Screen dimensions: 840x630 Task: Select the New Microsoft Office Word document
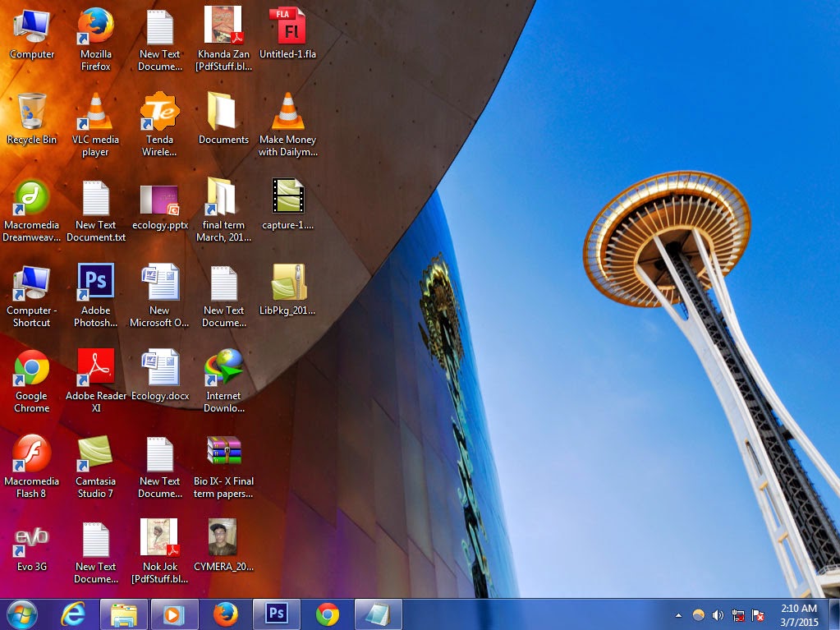point(159,295)
